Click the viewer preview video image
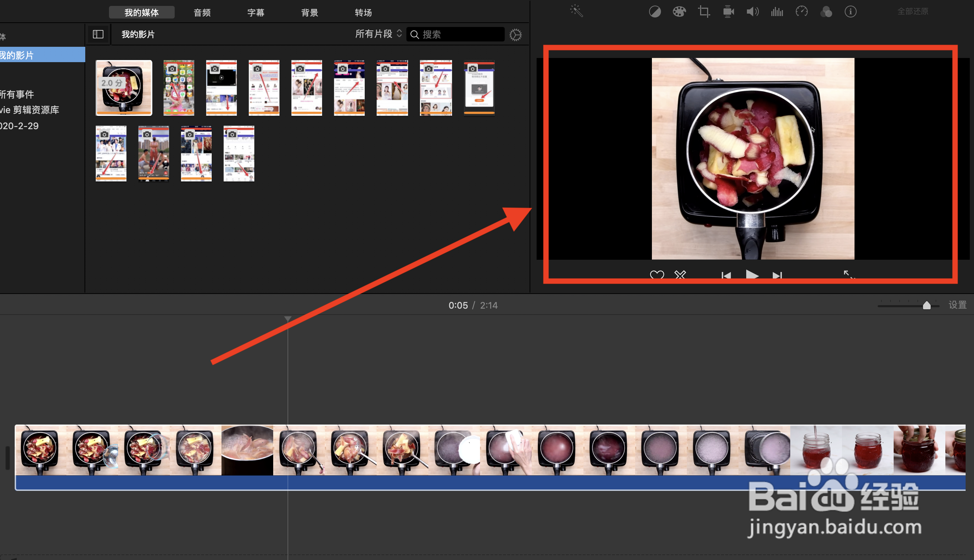This screenshot has height=560, width=974. click(753, 159)
